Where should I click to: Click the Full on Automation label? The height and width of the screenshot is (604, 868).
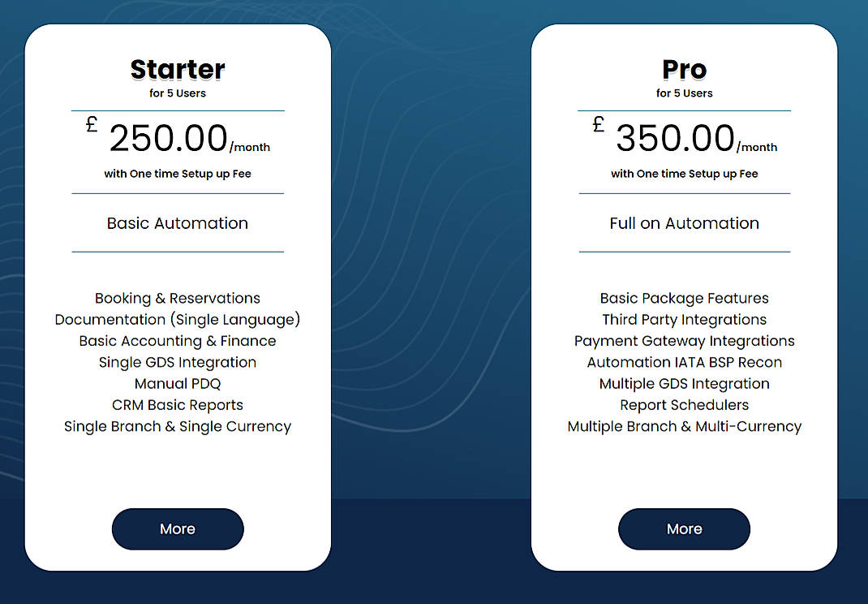pos(684,223)
